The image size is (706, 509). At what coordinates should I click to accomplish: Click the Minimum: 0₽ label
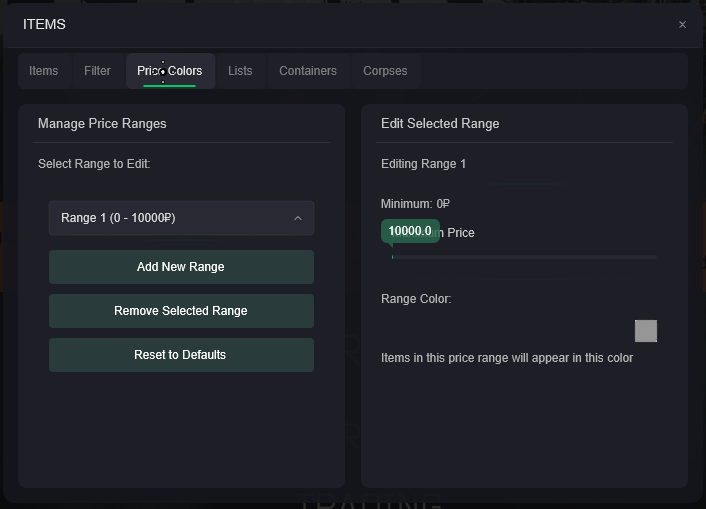416,203
